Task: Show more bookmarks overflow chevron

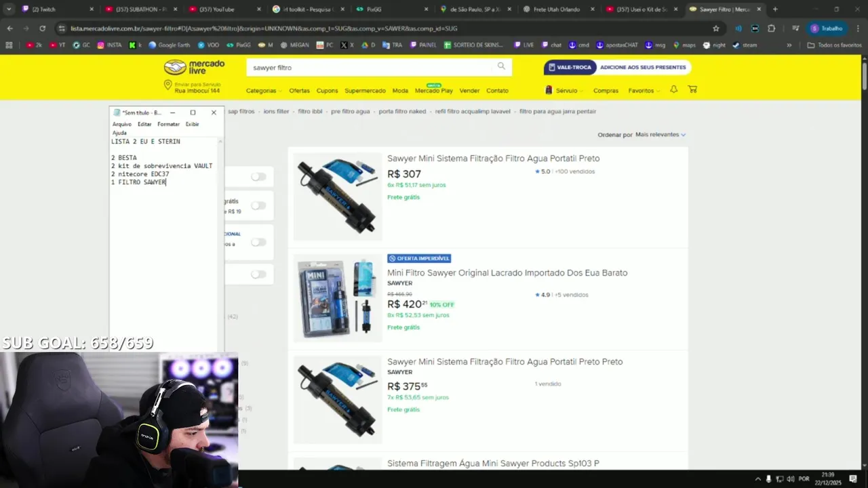Action: (x=789, y=45)
